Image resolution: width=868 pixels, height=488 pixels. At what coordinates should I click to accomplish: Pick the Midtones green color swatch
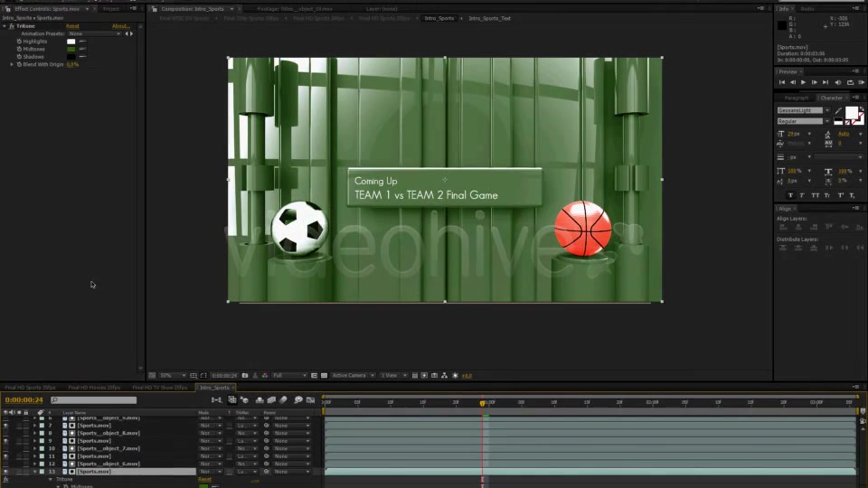point(71,49)
